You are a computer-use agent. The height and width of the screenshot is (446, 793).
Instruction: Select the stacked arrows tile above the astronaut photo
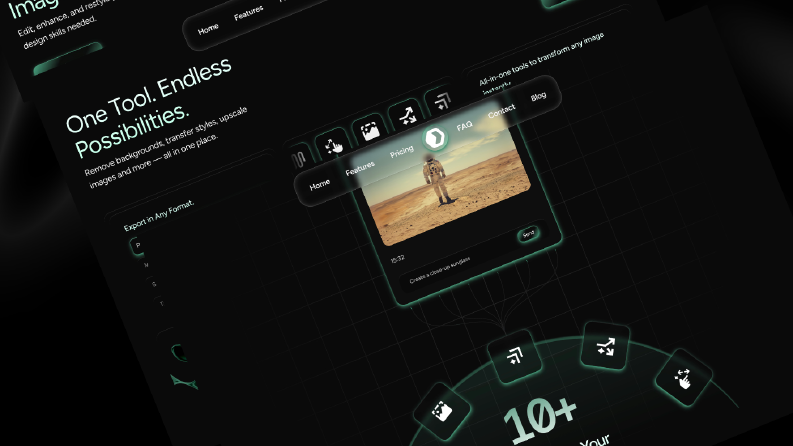tap(440, 101)
